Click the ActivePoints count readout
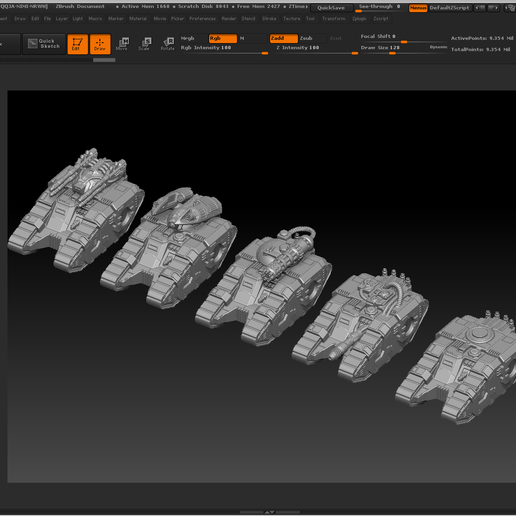Viewport: 516px width, 516px height. tap(482, 38)
